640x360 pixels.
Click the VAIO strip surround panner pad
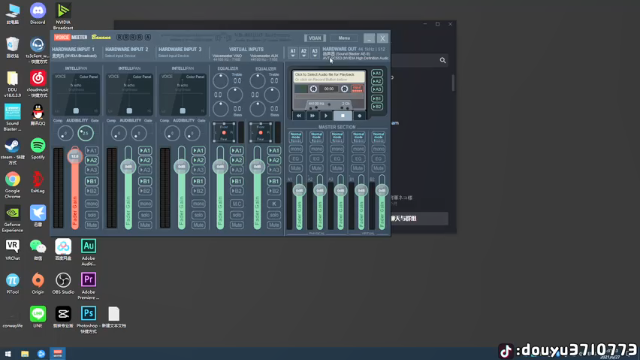tap(224, 132)
